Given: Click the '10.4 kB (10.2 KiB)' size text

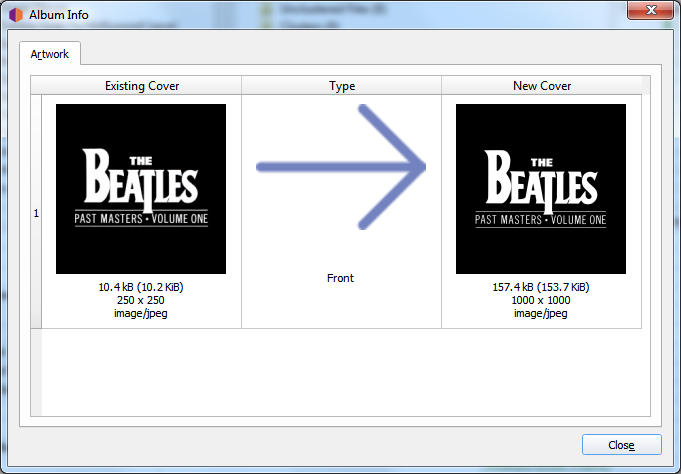Looking at the screenshot, I should 141,287.
